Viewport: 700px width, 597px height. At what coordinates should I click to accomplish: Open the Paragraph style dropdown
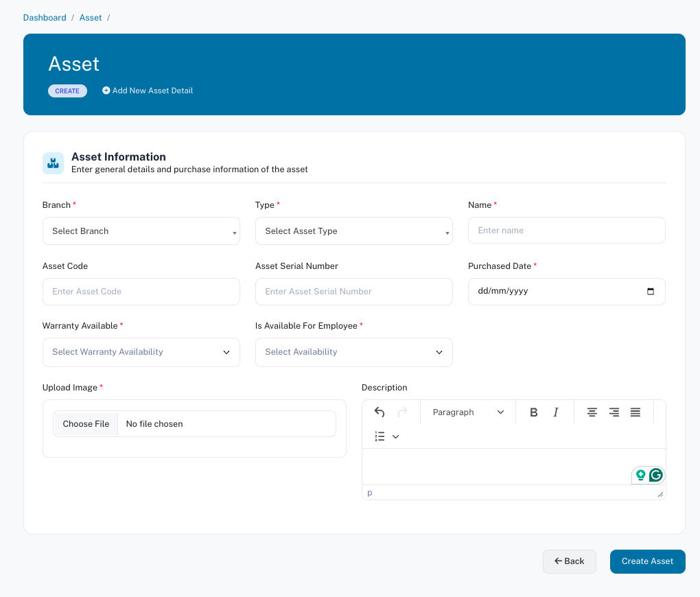coord(468,412)
